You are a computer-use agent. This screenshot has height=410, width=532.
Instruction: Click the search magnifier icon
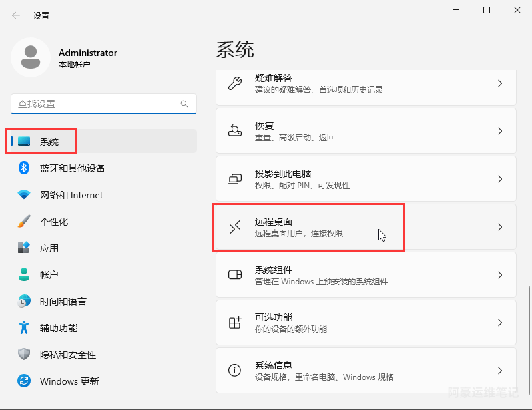tap(184, 104)
